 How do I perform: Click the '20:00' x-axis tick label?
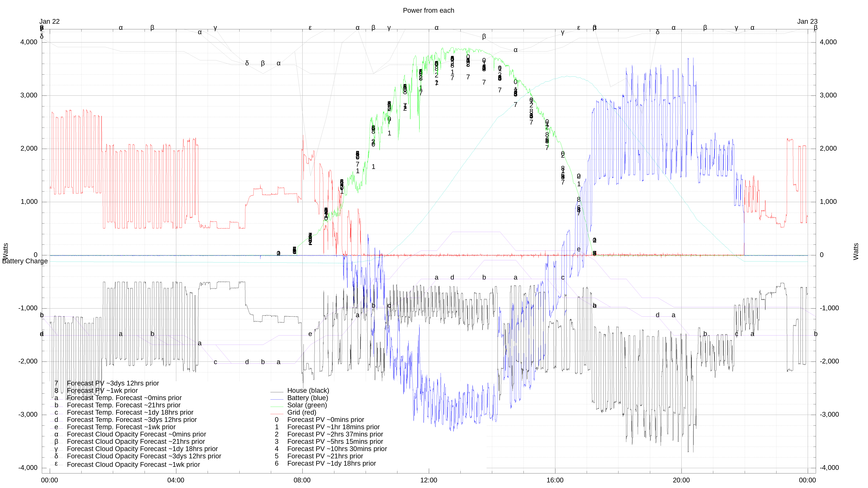coord(681,480)
